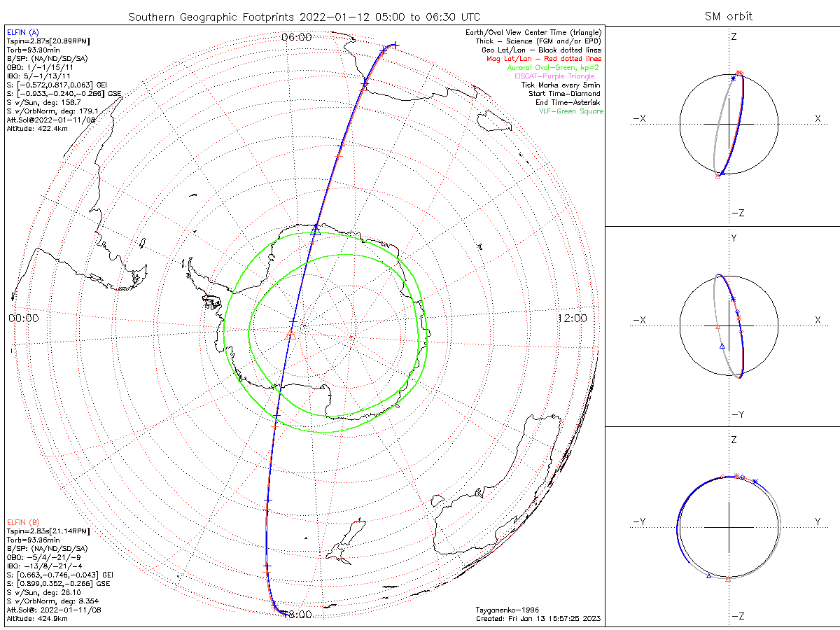Viewport: 840px width, 630px height.
Task: Select the 00:00 local time label
Action: coord(24,318)
